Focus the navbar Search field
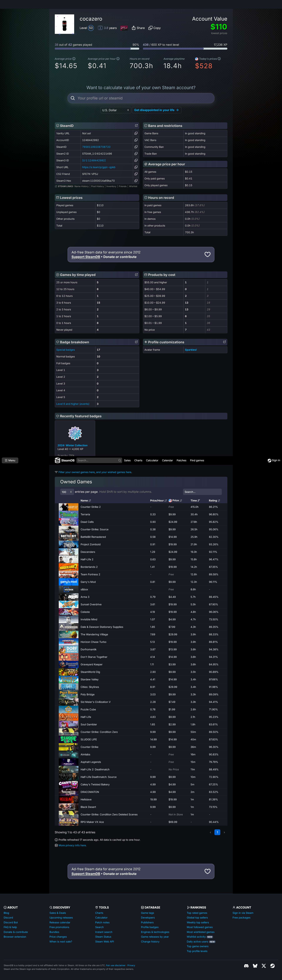This screenshot has height=980, width=282. tap(99, 460)
